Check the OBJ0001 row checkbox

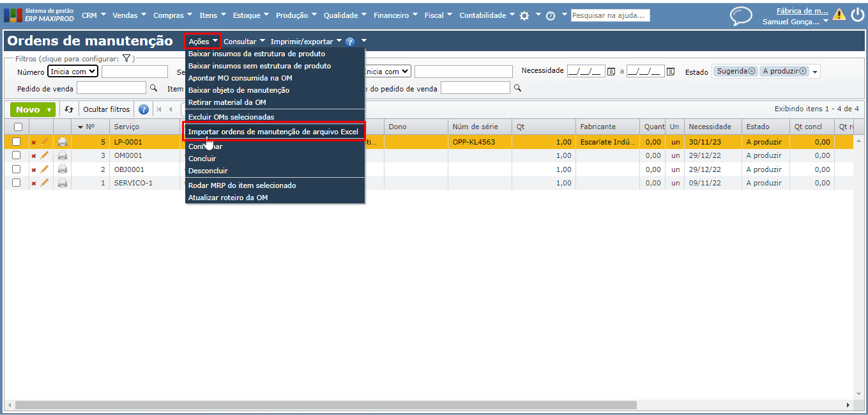tap(17, 169)
